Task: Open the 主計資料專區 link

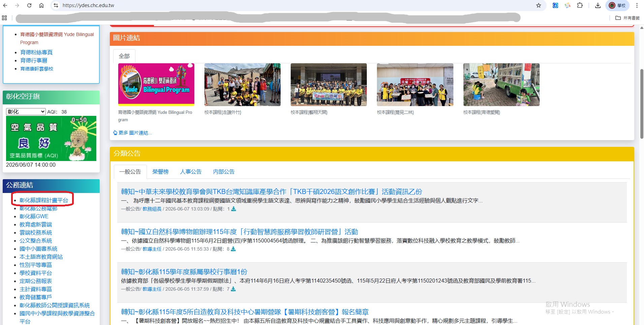Action: (36, 289)
